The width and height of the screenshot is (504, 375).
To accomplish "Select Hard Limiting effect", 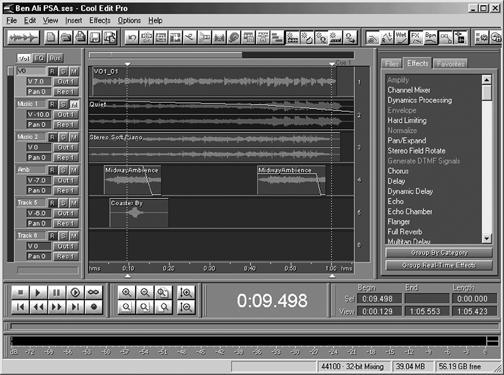I will point(407,120).
